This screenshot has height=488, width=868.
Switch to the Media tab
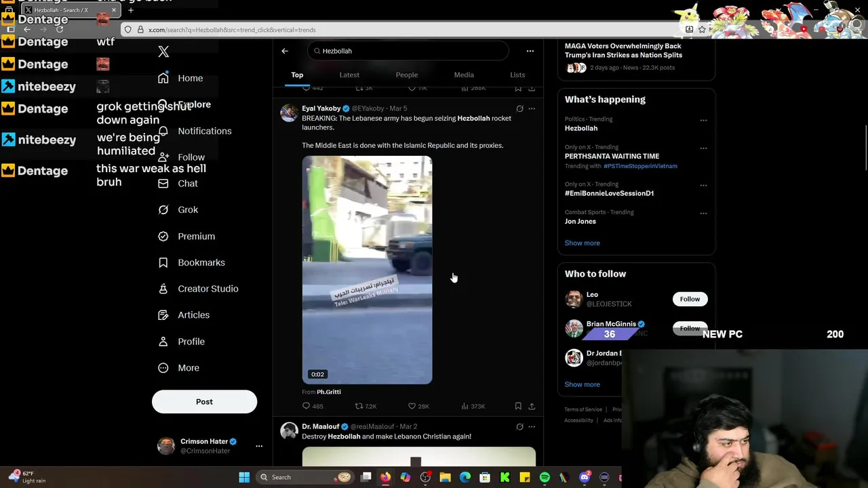pyautogui.click(x=464, y=75)
